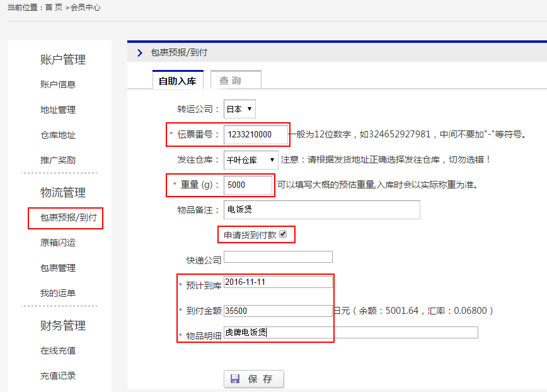Screen dimensions: 547x392
Task: Open 地址管理 in sidebar
Action: (x=58, y=110)
